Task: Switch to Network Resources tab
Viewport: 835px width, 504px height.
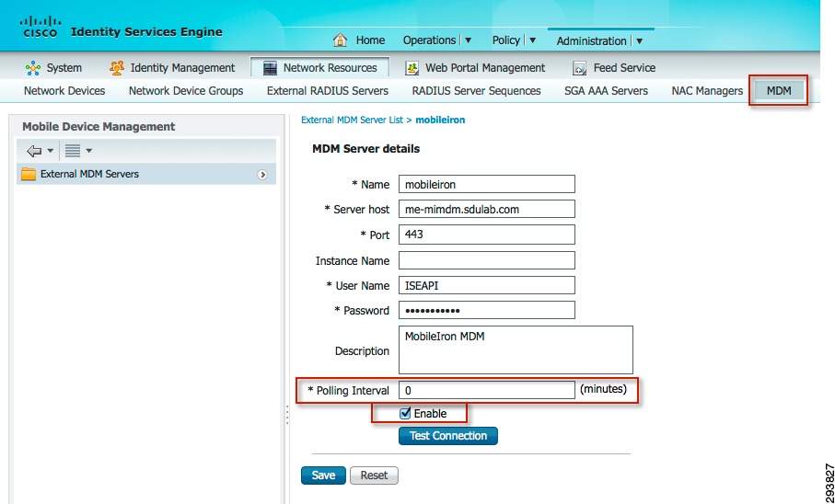Action: 319,67
